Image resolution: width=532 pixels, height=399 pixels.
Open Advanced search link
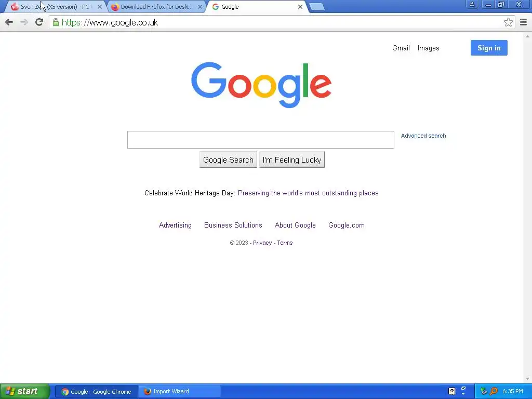pos(423,136)
